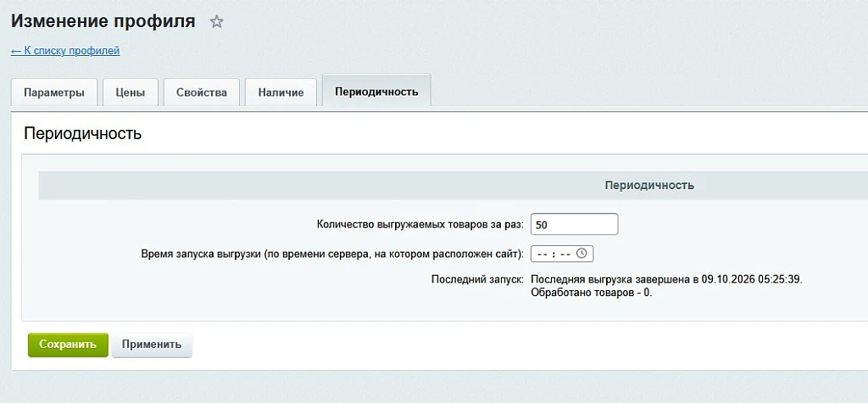This screenshot has height=403, width=868.
Task: Open the clock picker in time field
Action: point(581,254)
